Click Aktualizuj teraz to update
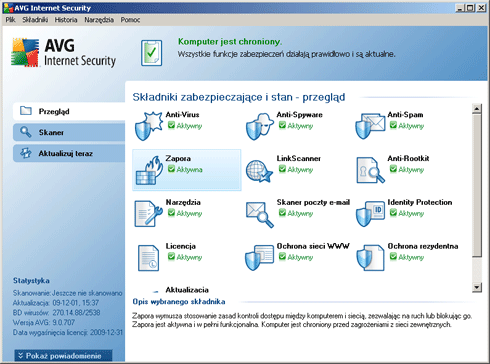The width and height of the screenshot is (490, 364). [69, 153]
